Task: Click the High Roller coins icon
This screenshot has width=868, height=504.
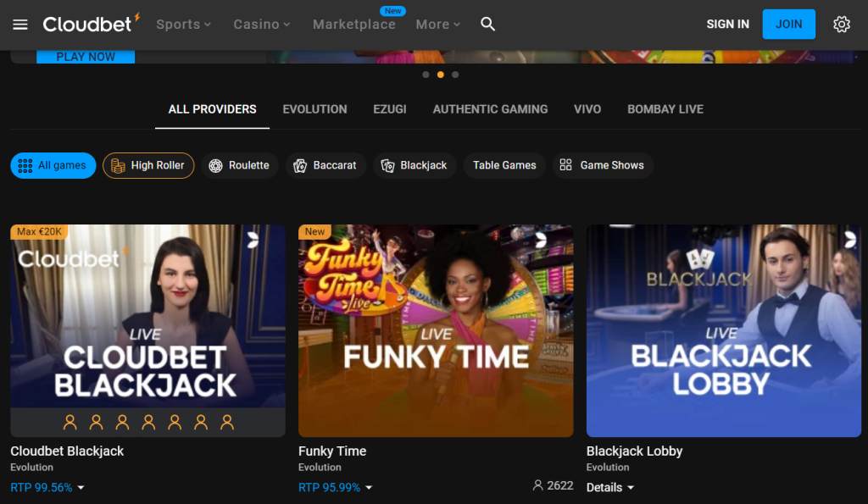Action: 118,165
